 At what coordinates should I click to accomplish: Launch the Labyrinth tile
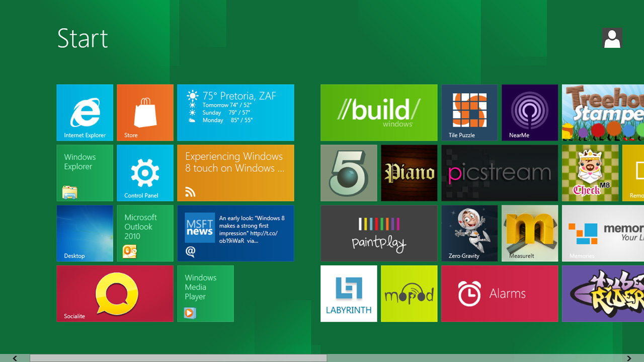(x=349, y=294)
